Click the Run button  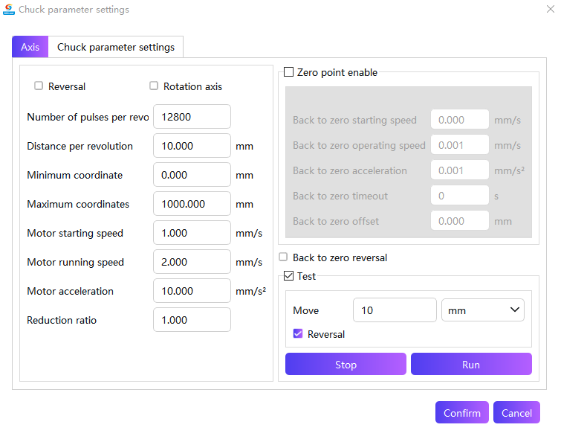471,364
